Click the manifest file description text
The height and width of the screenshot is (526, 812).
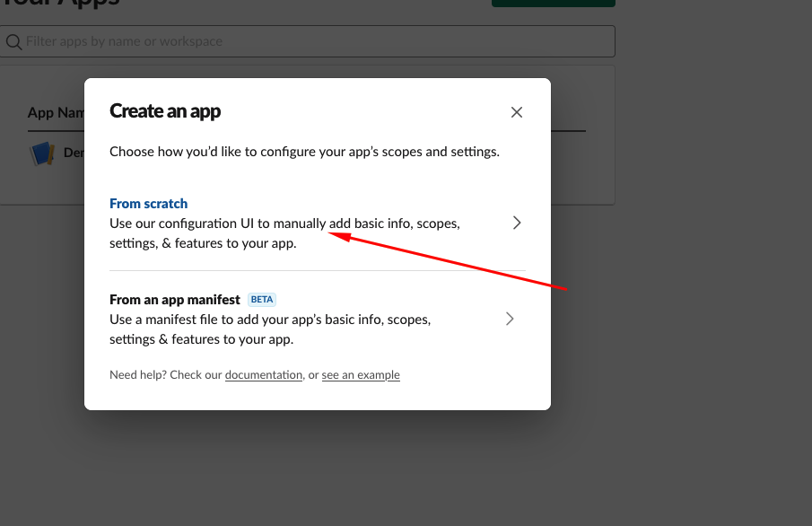click(x=270, y=329)
